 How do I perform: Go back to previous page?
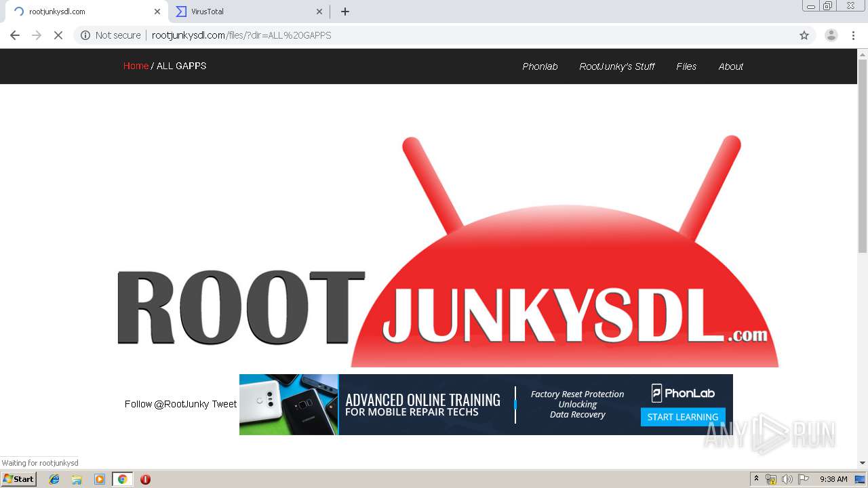(x=15, y=35)
